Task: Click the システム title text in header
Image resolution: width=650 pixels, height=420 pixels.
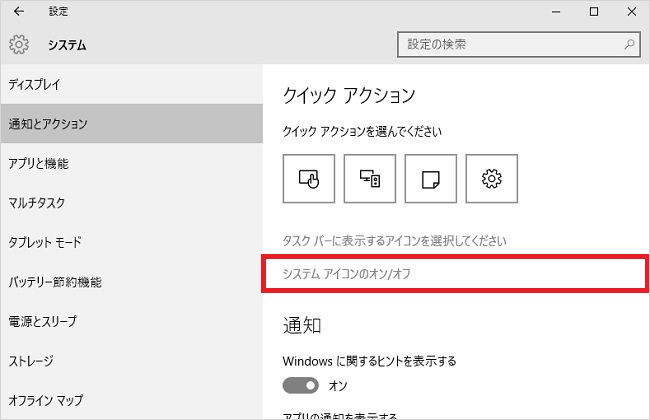Action: pyautogui.click(x=67, y=45)
